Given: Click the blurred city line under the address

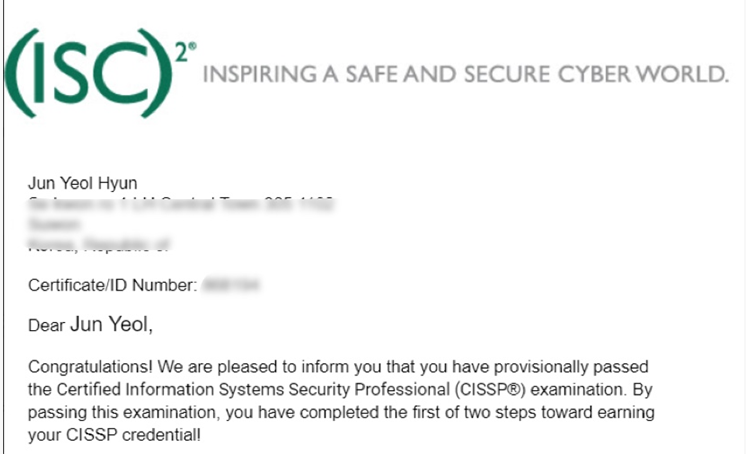Looking at the screenshot, I should pos(54,224).
